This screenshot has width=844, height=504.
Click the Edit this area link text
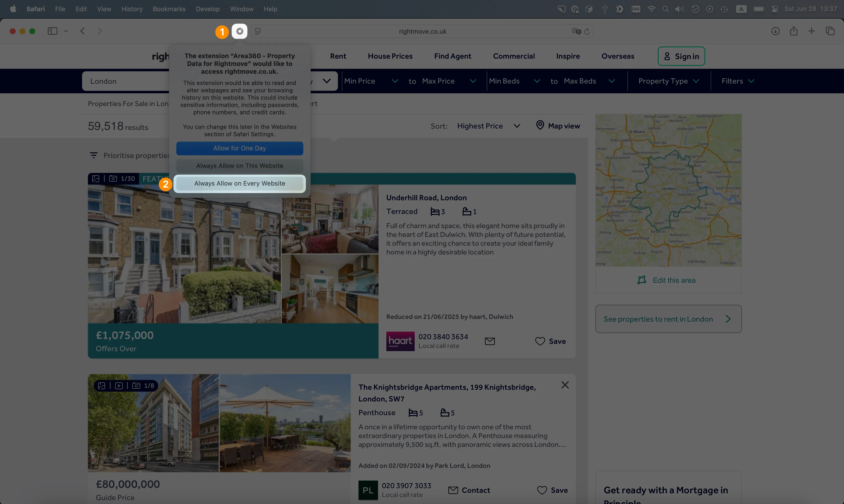pyautogui.click(x=674, y=280)
